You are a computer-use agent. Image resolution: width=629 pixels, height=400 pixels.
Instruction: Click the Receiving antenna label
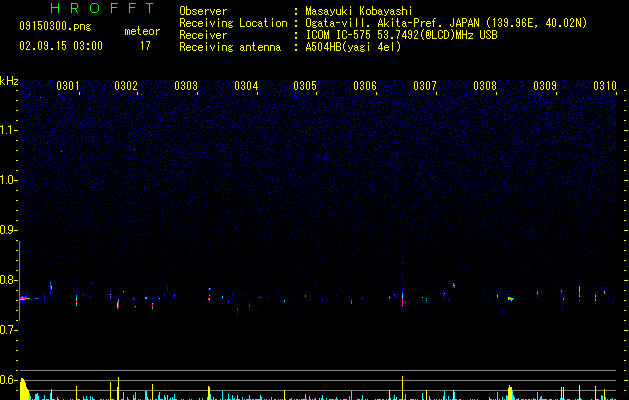[x=230, y=47]
